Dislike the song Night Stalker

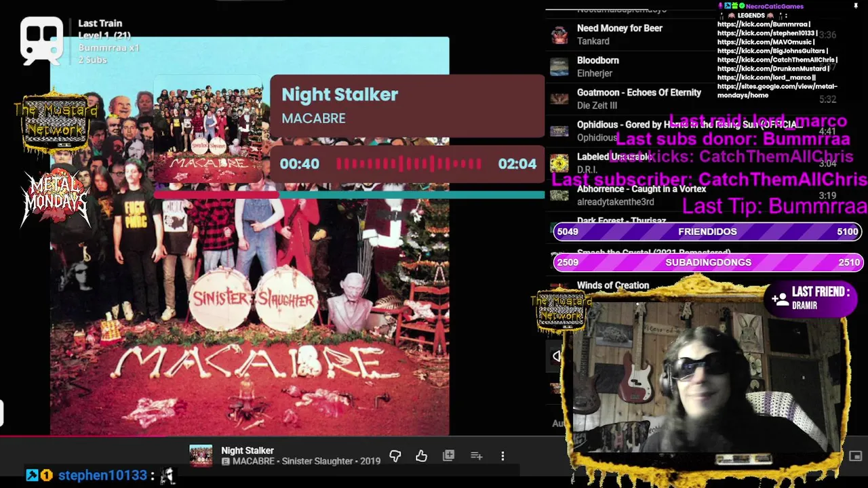tap(395, 456)
